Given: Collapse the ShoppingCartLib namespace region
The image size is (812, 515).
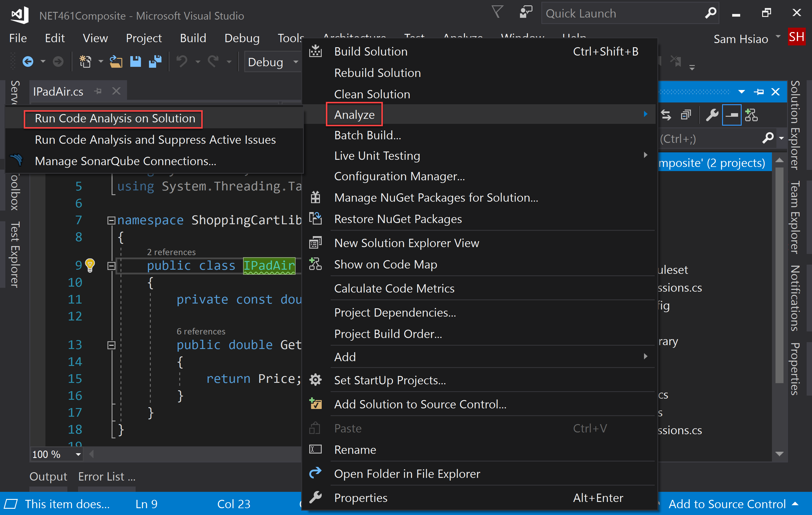Looking at the screenshot, I should [111, 220].
